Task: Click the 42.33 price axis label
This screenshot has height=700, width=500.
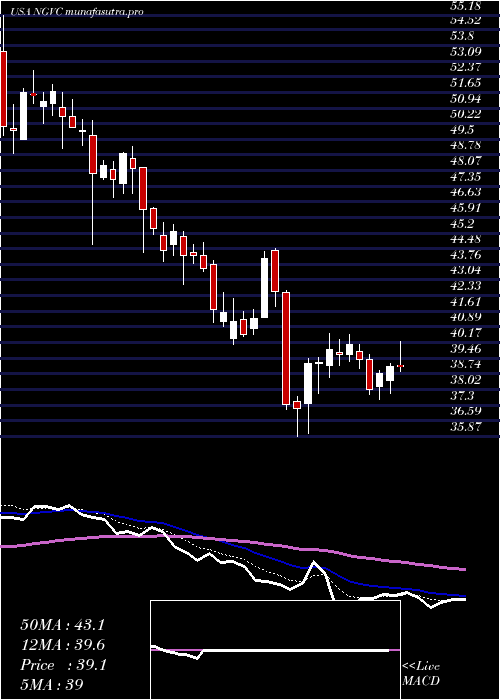Action: pos(465,286)
